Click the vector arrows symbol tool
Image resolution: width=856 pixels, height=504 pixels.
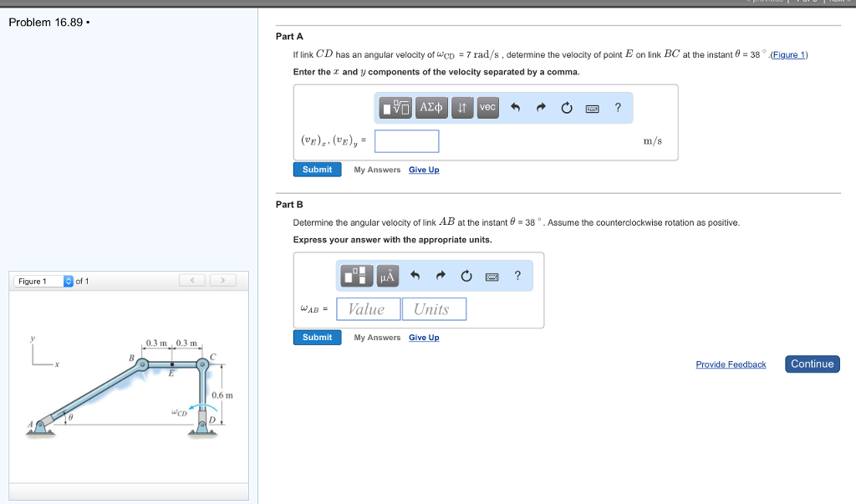(x=462, y=107)
